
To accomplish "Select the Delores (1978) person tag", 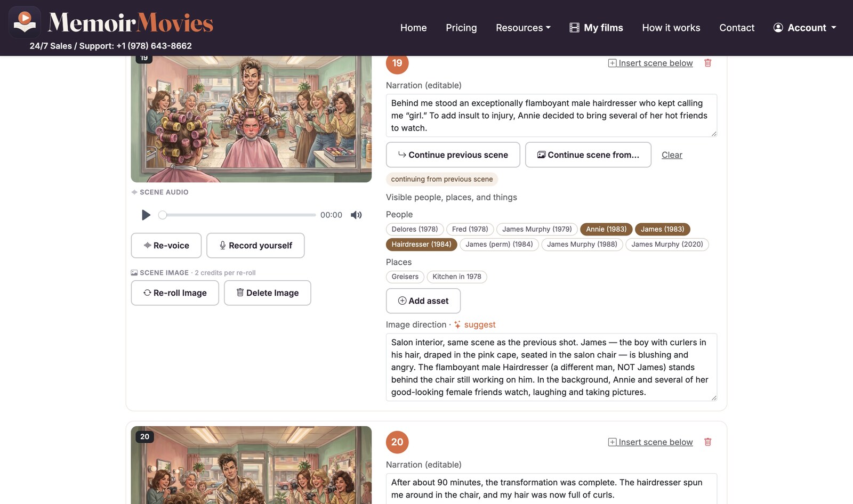I will (415, 229).
